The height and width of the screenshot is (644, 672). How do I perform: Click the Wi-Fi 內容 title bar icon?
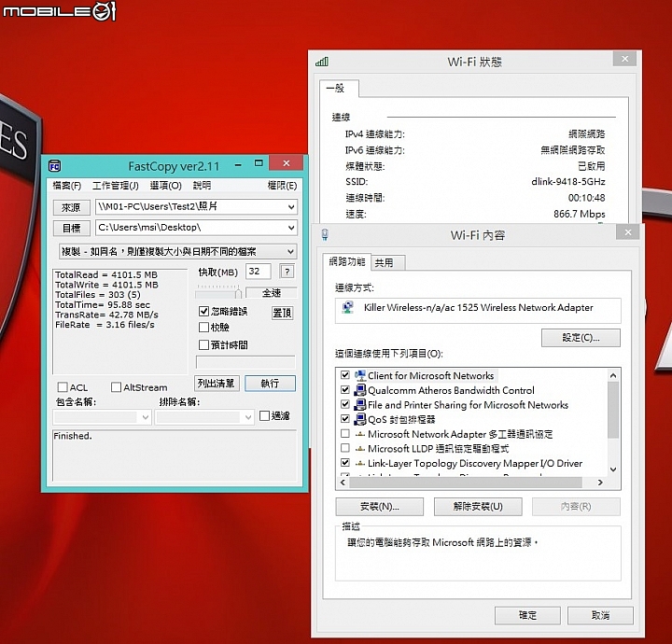click(325, 234)
